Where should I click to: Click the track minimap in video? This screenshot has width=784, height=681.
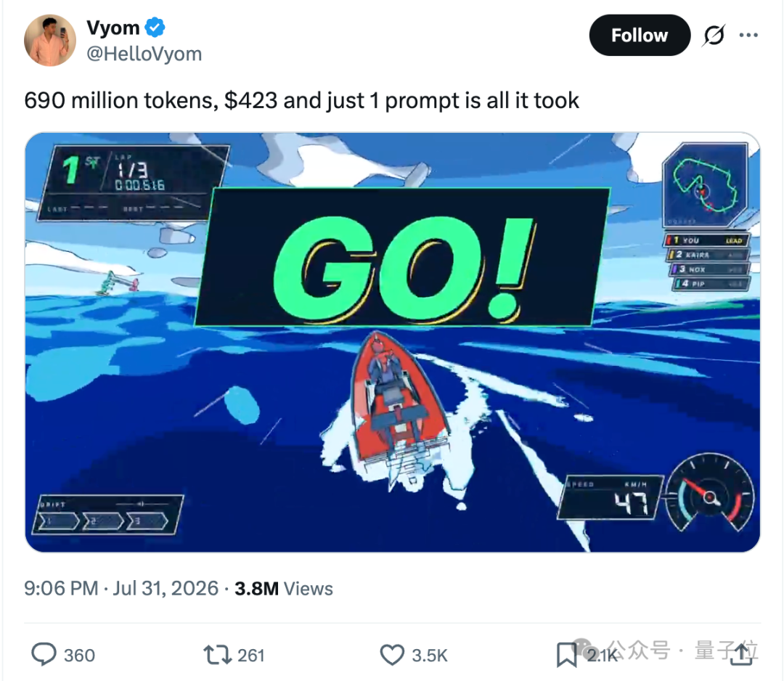[x=705, y=185]
